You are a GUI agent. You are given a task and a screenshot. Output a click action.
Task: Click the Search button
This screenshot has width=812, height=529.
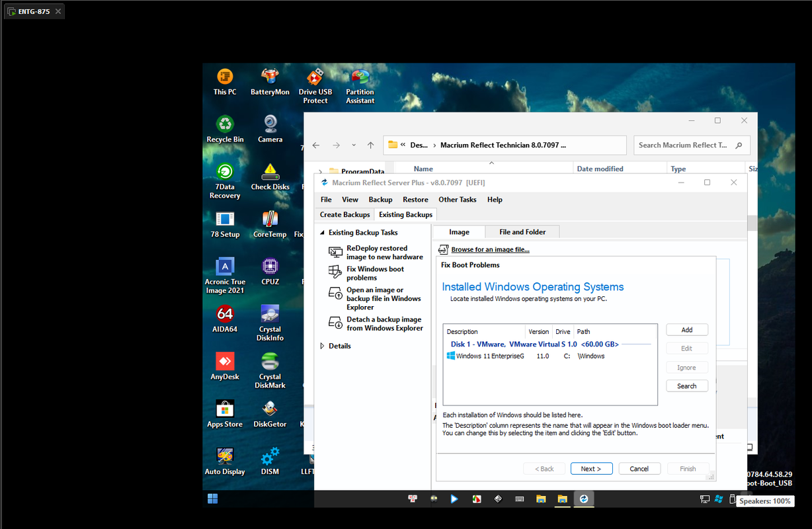(x=687, y=386)
